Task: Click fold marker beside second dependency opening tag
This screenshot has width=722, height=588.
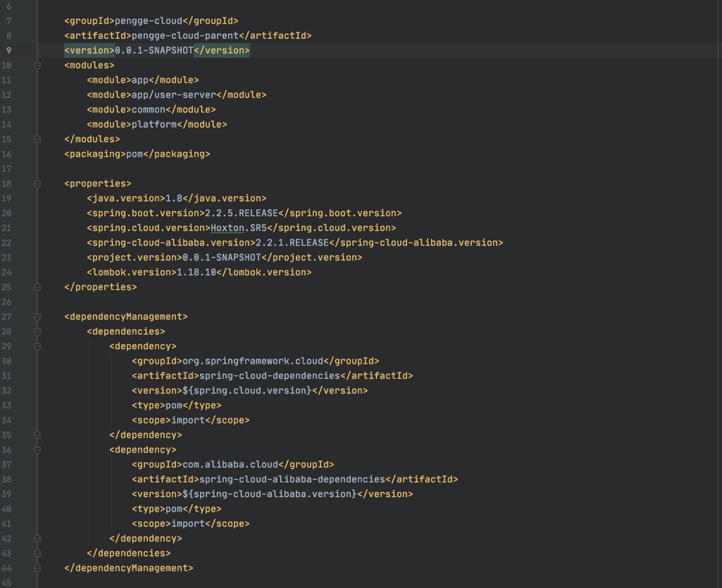Action: click(38, 449)
